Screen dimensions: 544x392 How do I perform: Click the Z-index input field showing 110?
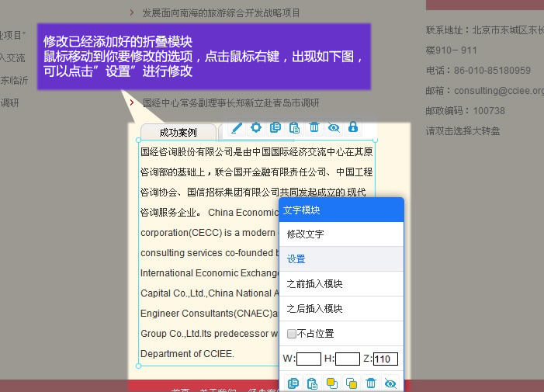coord(386,359)
